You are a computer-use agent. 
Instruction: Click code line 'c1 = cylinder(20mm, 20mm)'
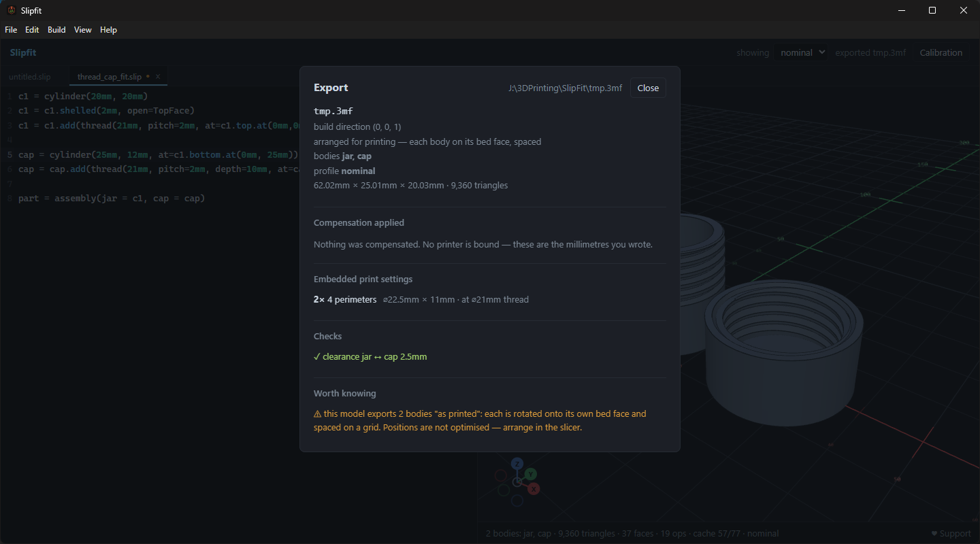pyautogui.click(x=83, y=96)
